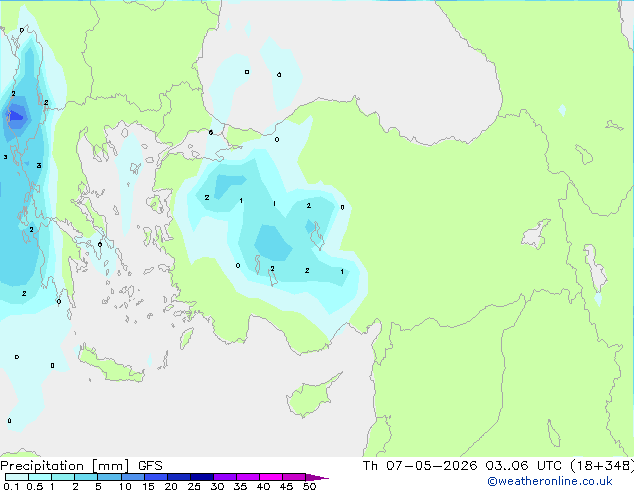Image resolution: width=634 pixels, height=490 pixels.
Task: Click legend scale label "45"
Action: pos(286,486)
